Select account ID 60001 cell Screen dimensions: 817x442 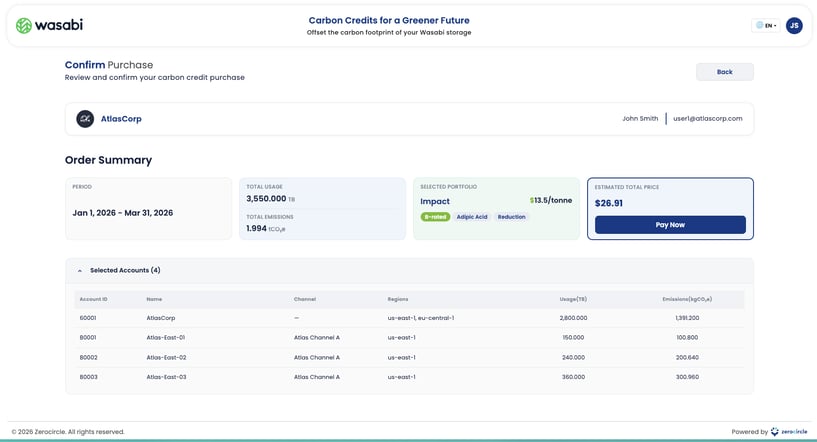pyautogui.click(x=88, y=318)
